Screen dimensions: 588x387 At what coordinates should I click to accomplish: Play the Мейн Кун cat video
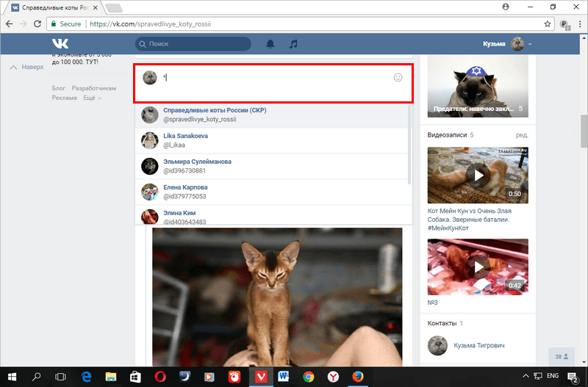tap(478, 176)
